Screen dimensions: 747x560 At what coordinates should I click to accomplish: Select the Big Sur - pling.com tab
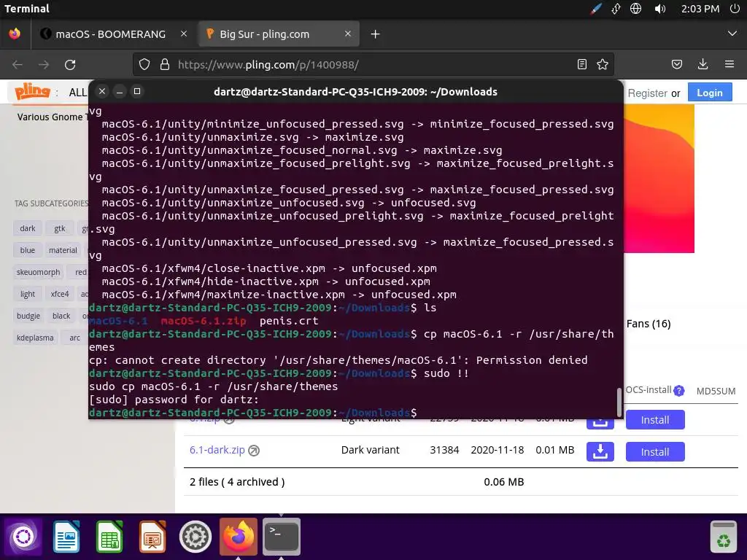pos(279,34)
